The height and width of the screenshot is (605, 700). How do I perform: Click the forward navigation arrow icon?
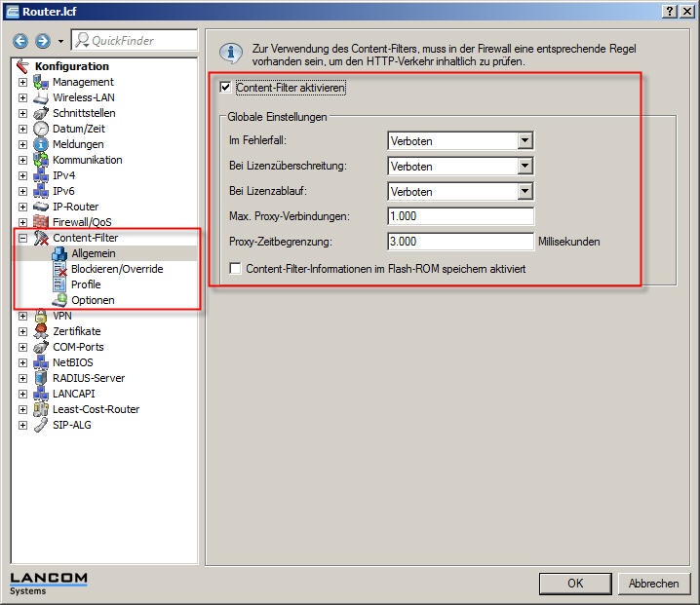point(42,41)
